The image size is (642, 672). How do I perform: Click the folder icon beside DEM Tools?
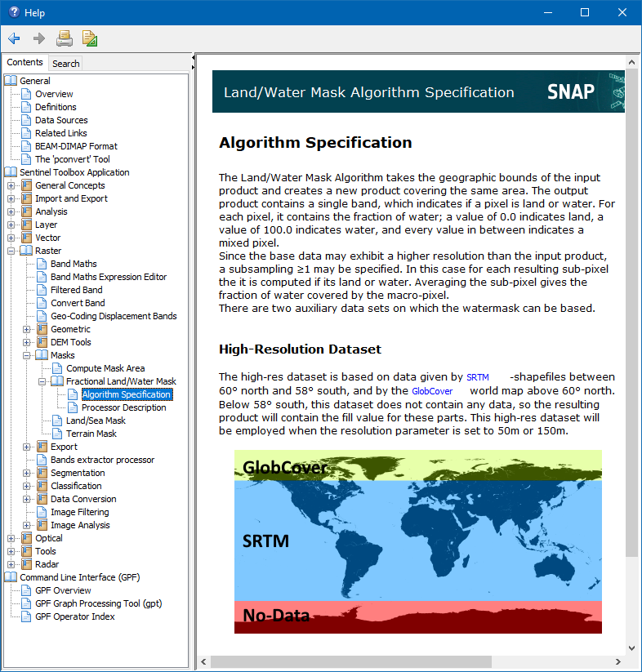click(x=42, y=342)
